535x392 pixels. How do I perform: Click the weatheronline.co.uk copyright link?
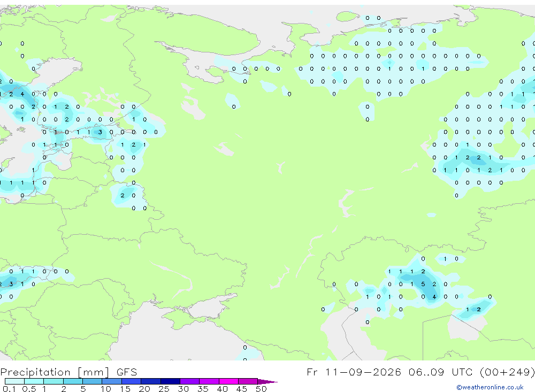point(490,387)
